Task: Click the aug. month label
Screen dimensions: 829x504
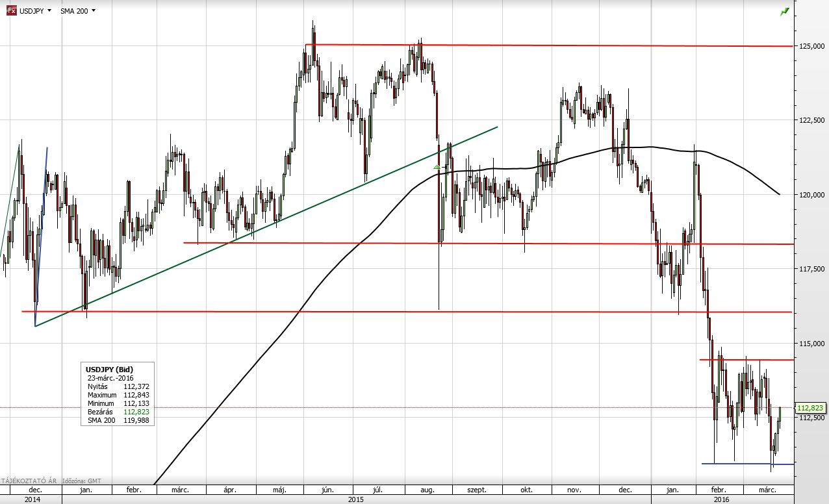Action: pyautogui.click(x=428, y=490)
